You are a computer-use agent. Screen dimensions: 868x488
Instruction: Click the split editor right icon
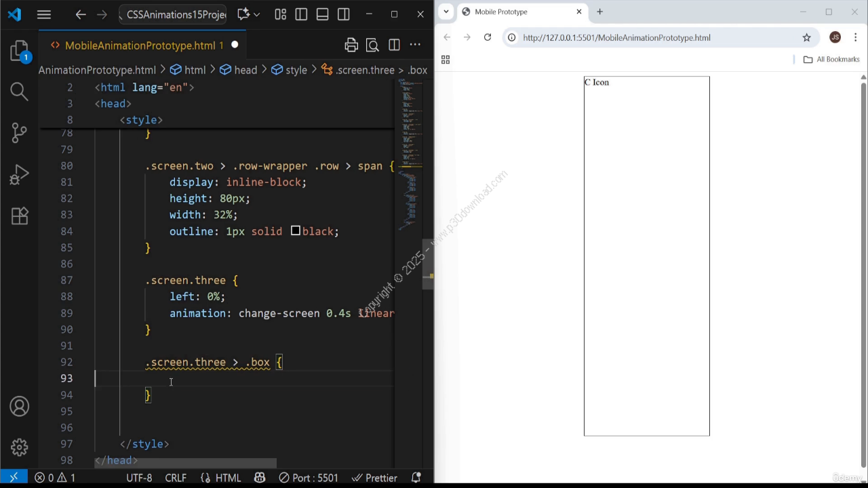tap(394, 45)
